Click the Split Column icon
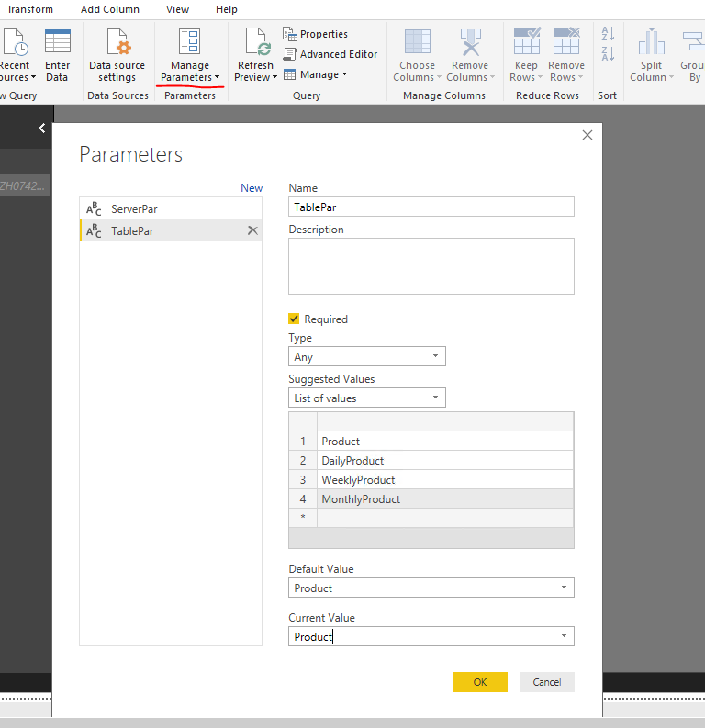 pyautogui.click(x=652, y=41)
